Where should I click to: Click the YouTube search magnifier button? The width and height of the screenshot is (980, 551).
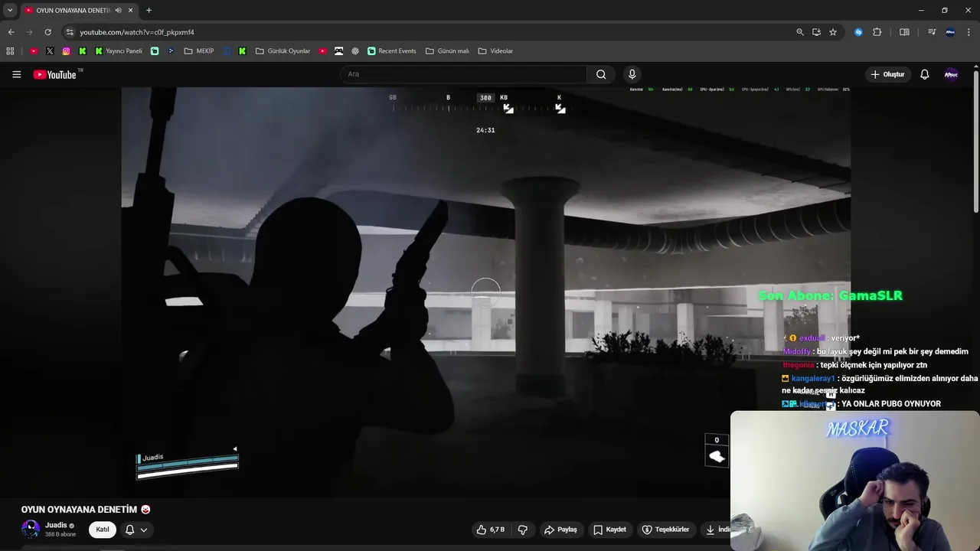[x=601, y=74]
